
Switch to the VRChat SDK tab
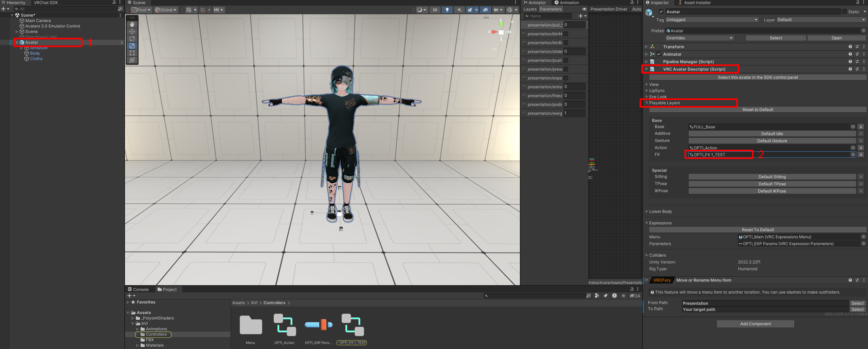click(x=46, y=3)
